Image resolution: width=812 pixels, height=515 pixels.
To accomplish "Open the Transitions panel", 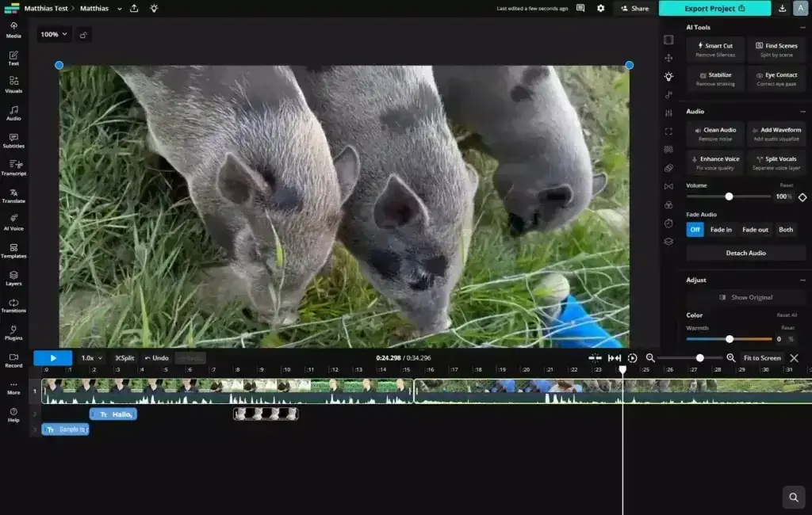I will (x=13, y=305).
